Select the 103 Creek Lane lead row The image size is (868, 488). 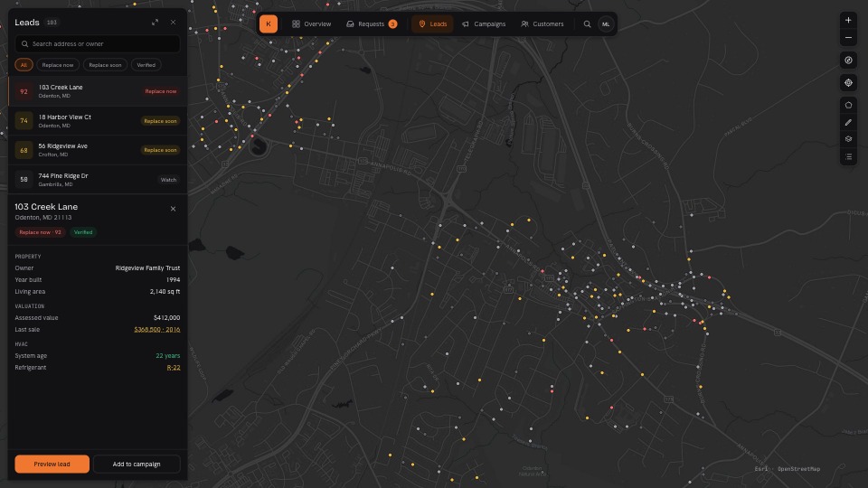(98, 91)
